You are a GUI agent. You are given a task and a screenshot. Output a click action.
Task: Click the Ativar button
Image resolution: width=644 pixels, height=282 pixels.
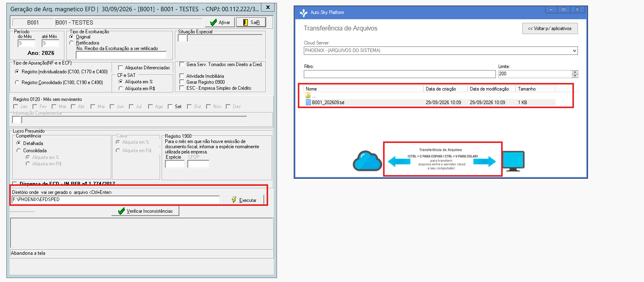220,22
